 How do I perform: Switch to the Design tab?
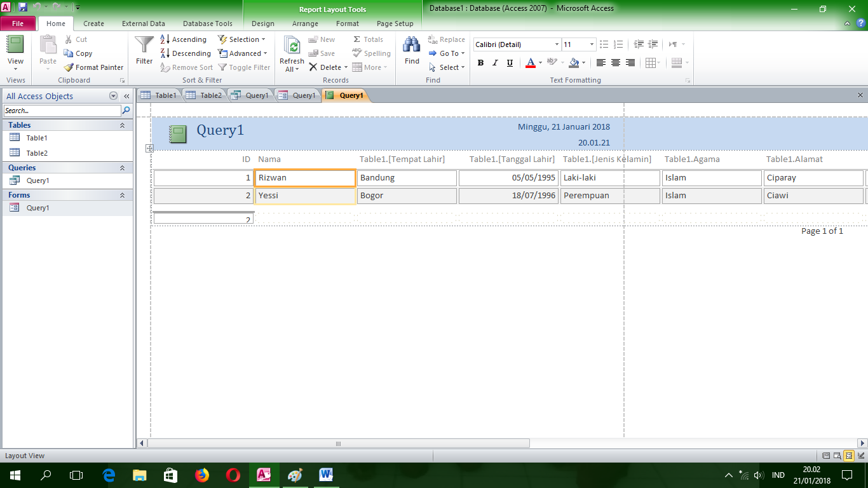tap(262, 23)
